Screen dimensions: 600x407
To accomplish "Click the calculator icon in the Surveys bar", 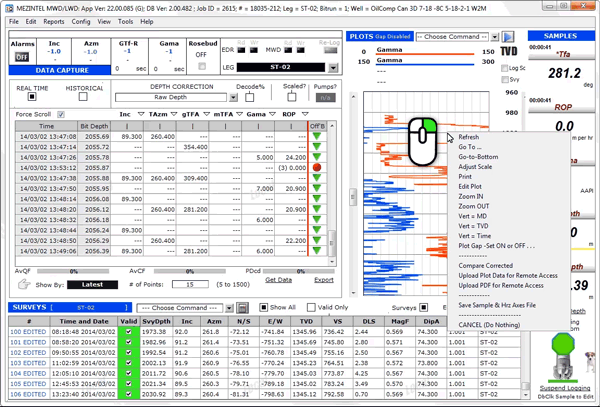I will [x=242, y=308].
